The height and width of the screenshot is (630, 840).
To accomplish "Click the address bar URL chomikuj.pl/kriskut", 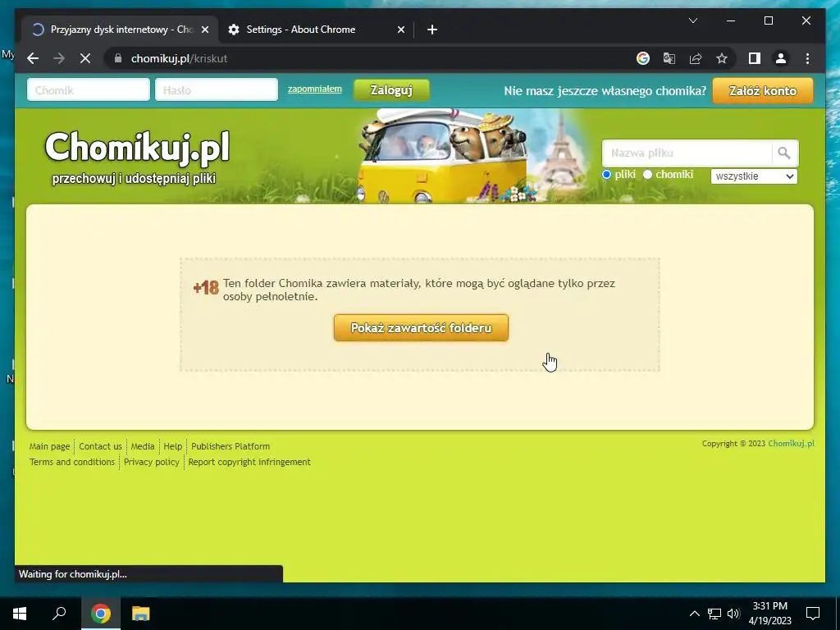I will click(180, 58).
